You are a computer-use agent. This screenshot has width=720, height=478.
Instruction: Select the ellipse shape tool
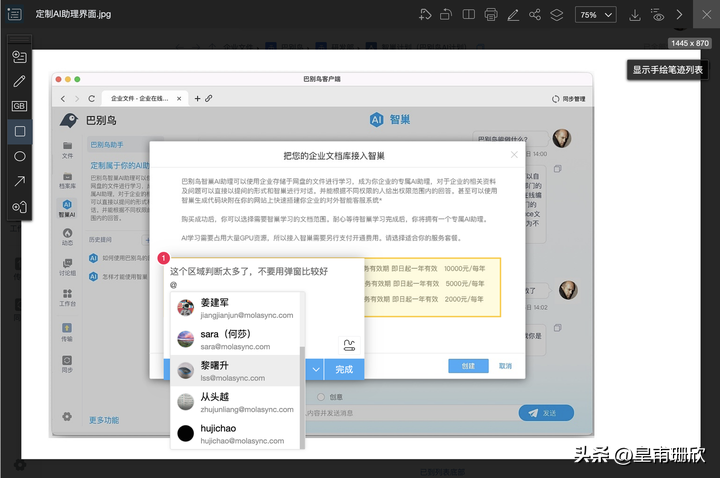(x=19, y=156)
